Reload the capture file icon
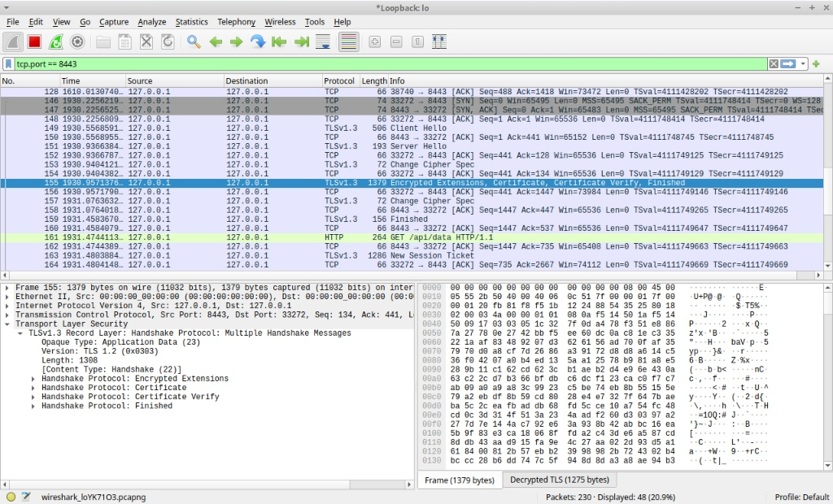Viewport: 833px width, 504px height. (168, 42)
